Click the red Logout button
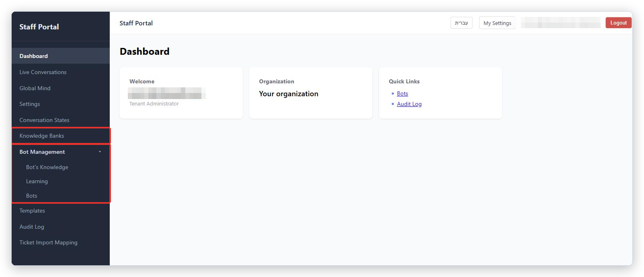644x277 pixels. click(618, 23)
